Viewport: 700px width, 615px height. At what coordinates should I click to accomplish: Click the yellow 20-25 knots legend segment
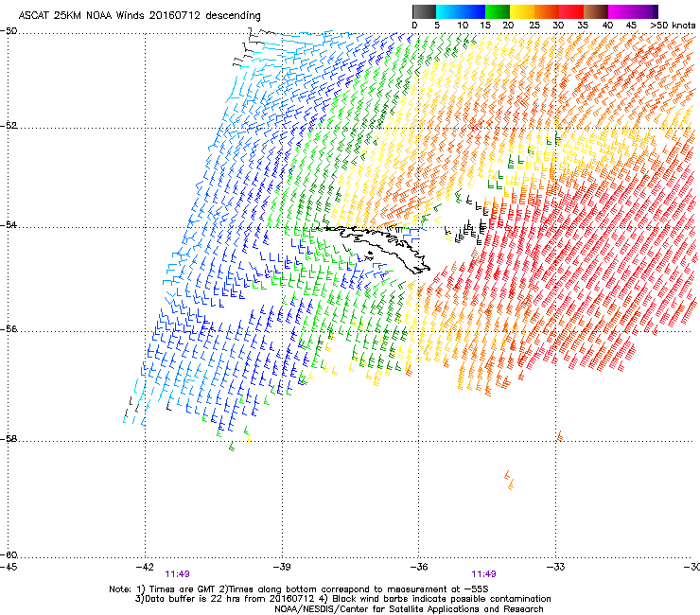click(x=522, y=11)
